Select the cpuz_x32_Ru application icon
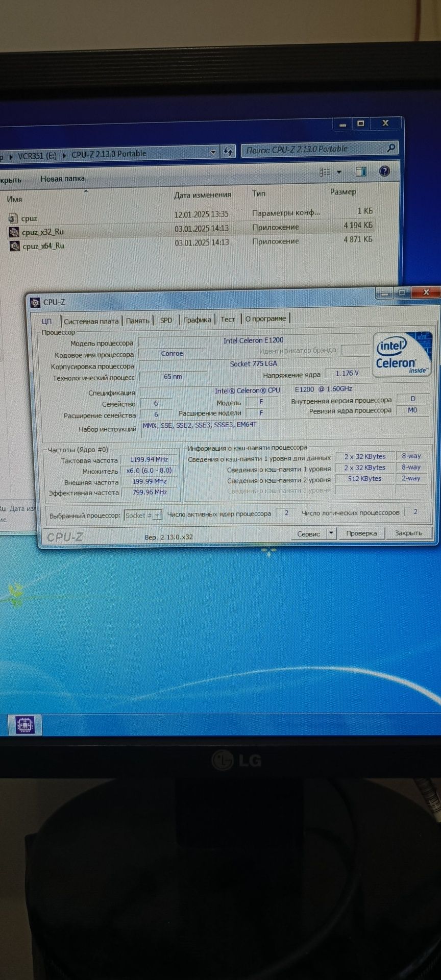441x980 pixels. click(x=14, y=232)
